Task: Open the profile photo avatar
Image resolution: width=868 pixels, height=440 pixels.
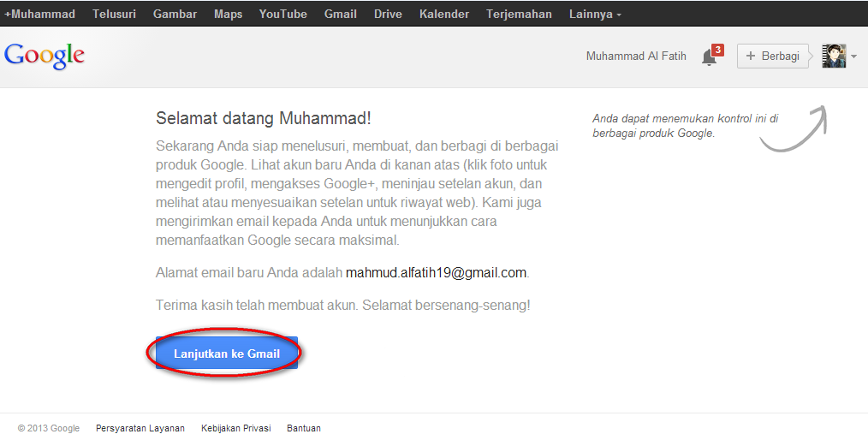Action: [834, 56]
